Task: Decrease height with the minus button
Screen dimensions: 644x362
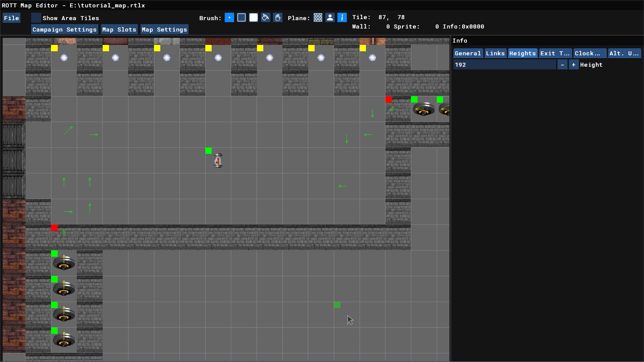Action: 562,65
